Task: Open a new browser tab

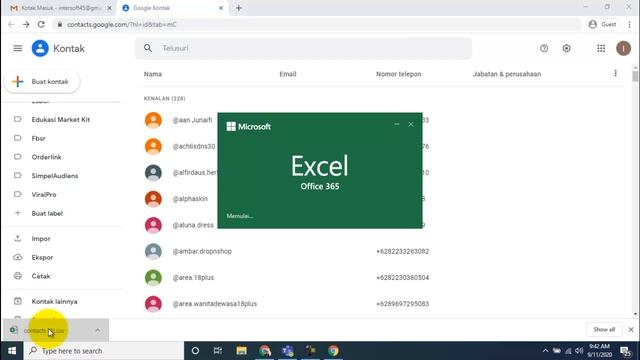Action: pyautogui.click(x=239, y=8)
